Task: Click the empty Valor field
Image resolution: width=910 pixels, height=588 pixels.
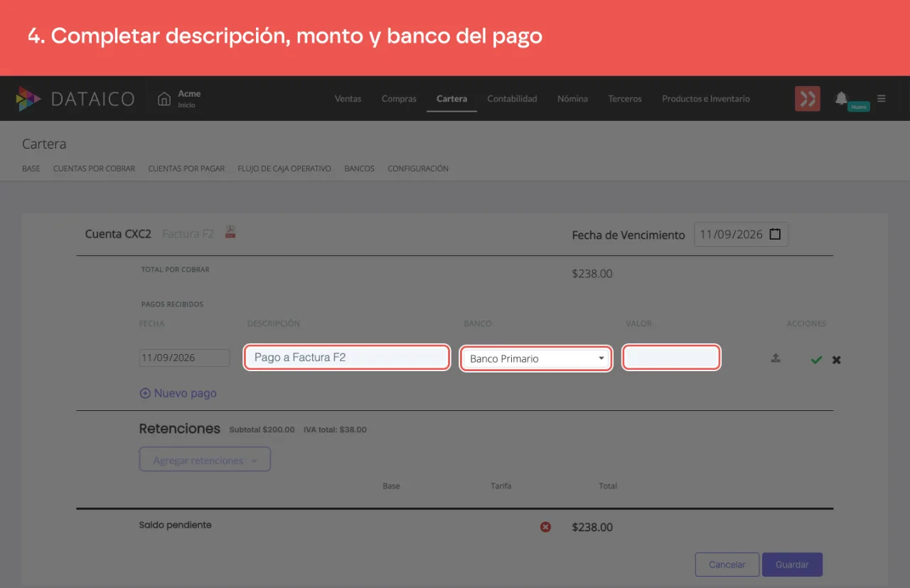Action: click(x=672, y=357)
